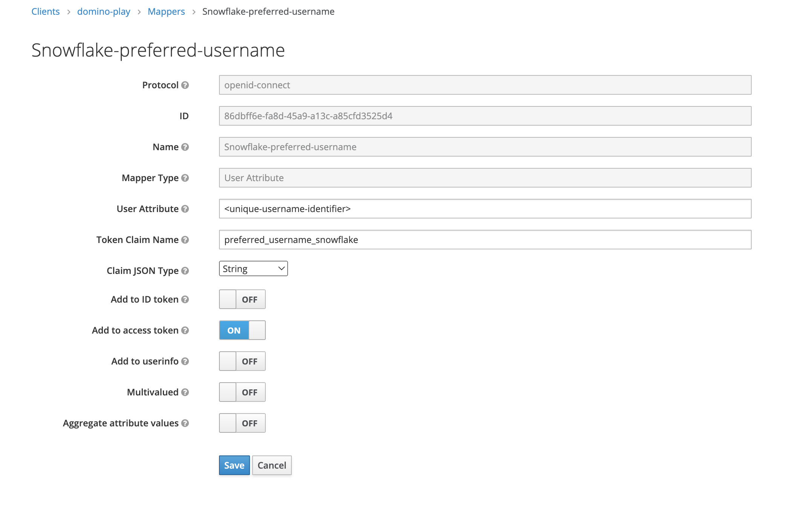Click the read-only Name field
The image size is (812, 529).
pos(485,147)
